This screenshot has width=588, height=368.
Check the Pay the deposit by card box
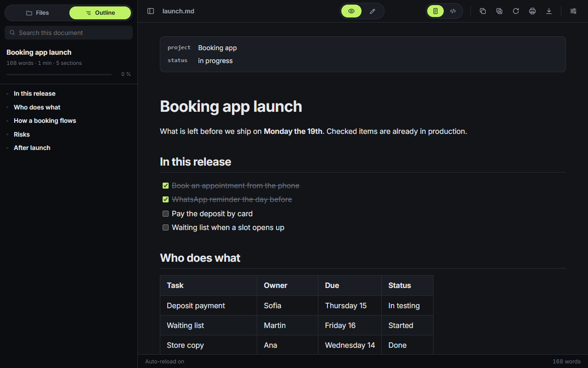tap(166, 214)
